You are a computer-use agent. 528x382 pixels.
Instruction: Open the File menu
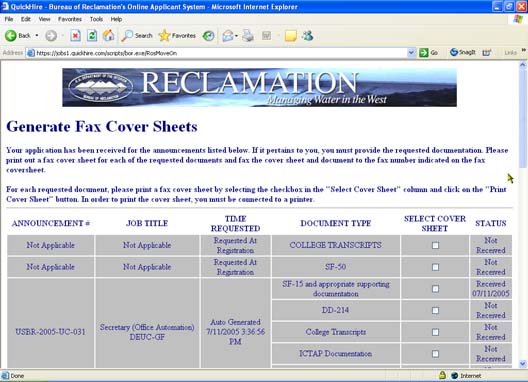click(9, 19)
